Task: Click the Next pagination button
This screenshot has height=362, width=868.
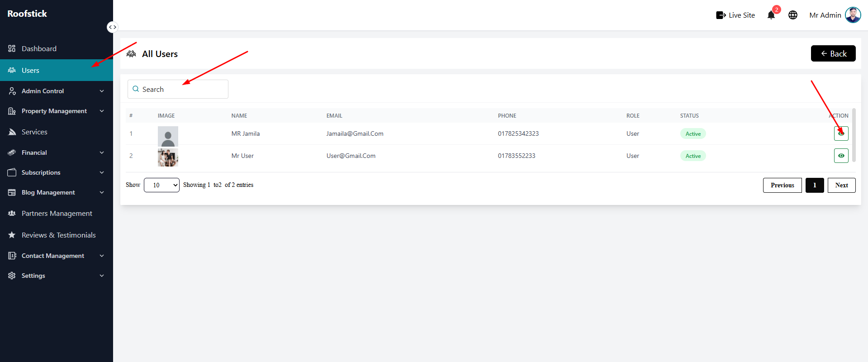Action: [841, 185]
